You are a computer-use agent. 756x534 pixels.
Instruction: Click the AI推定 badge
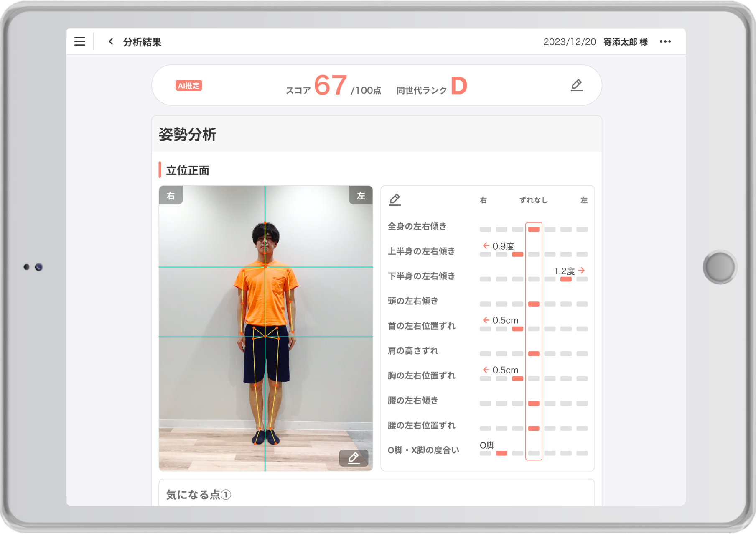point(188,86)
